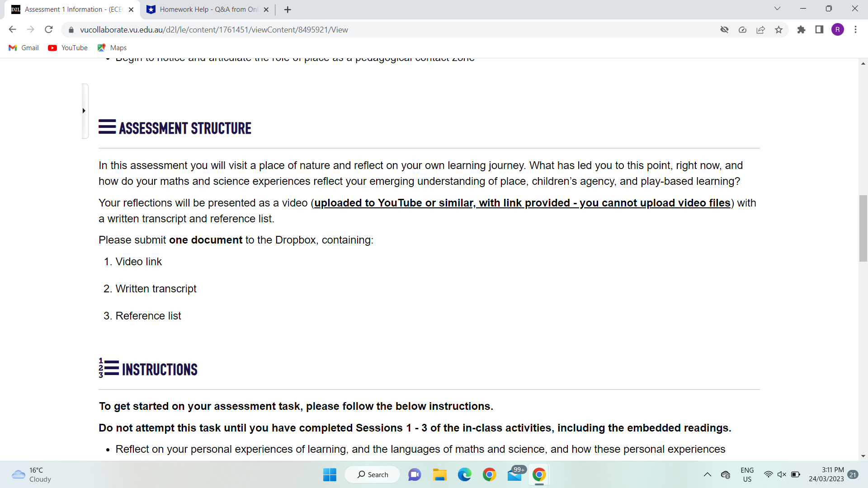Click the Extensions puzzle icon
This screenshot has height=488, width=868.
pyautogui.click(x=801, y=30)
